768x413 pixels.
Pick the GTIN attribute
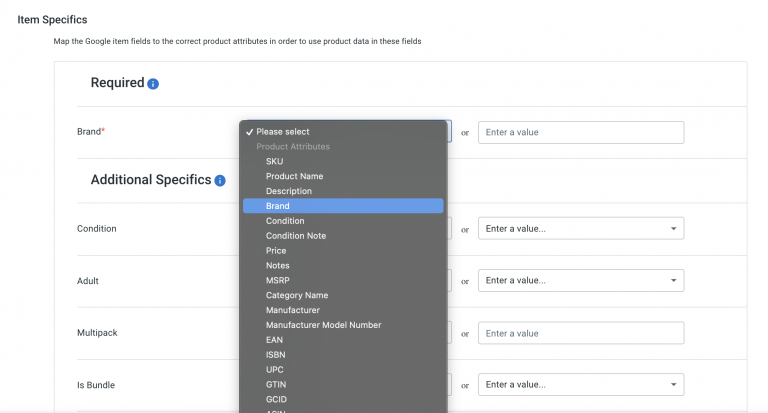[x=276, y=370]
